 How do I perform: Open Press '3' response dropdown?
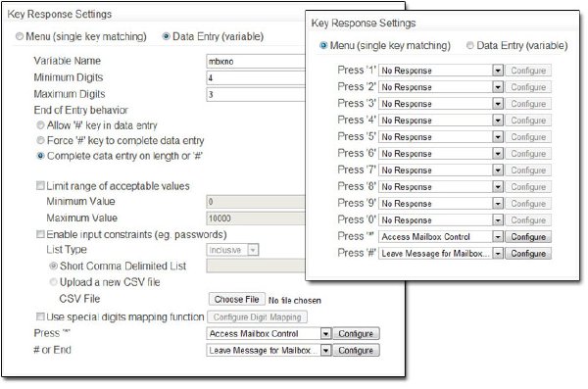pos(441,104)
